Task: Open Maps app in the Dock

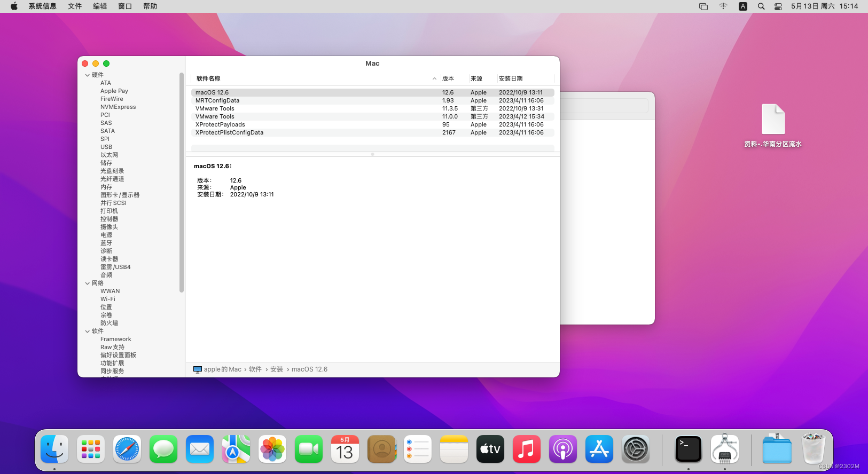Action: click(236, 449)
